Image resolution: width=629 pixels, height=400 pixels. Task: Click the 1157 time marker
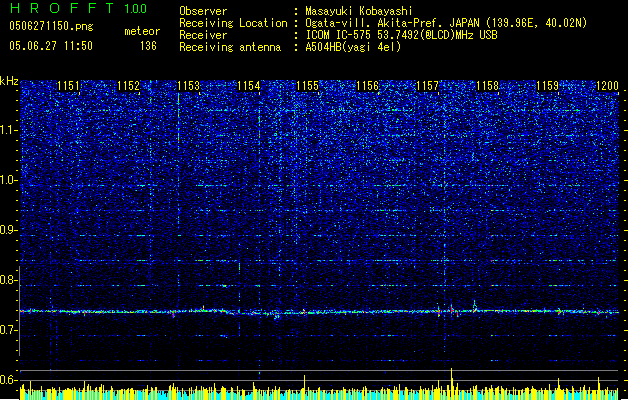(x=428, y=85)
